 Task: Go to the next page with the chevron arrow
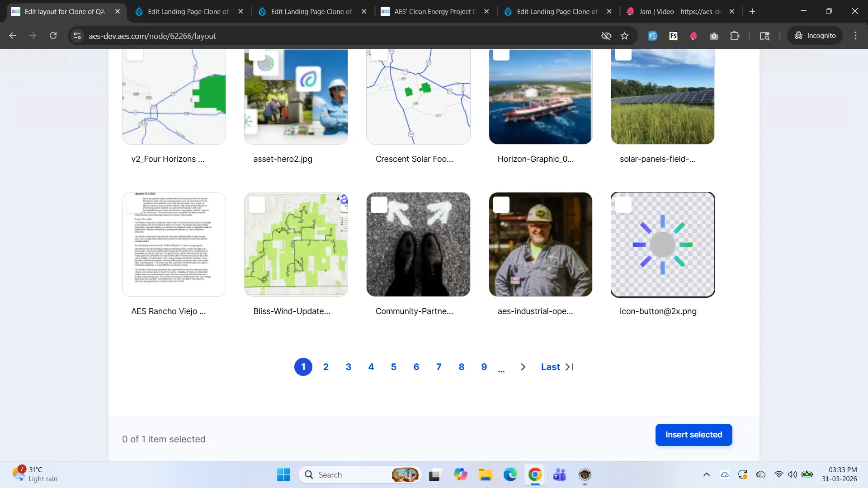[523, 367]
